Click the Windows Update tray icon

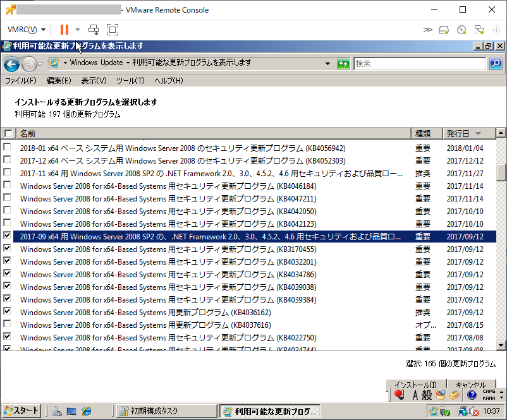[434, 411]
